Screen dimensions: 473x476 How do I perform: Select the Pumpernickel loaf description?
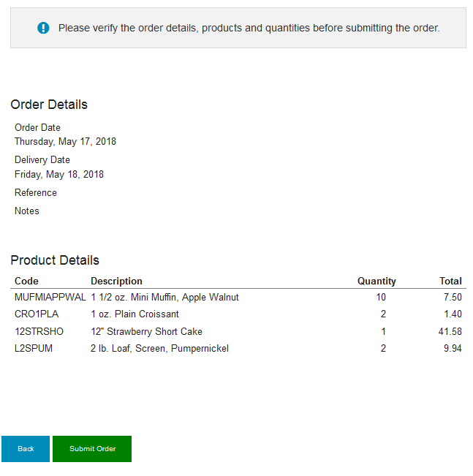[159, 348]
